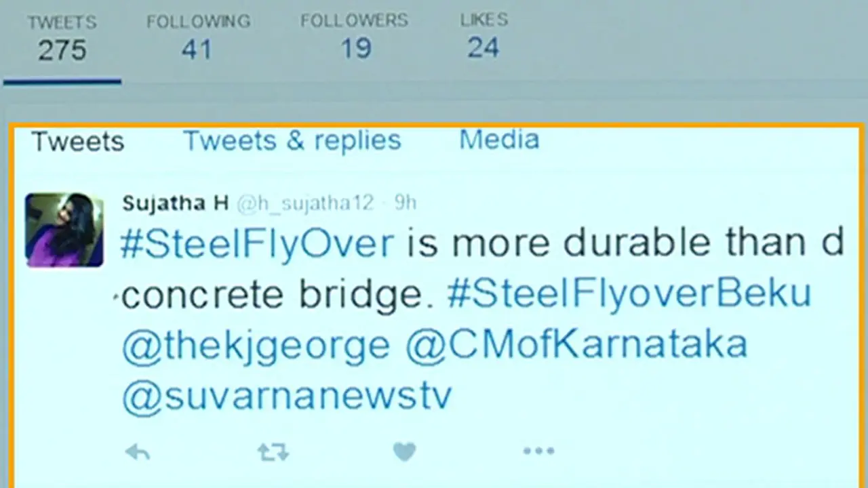
Task: Open the #SteelFlyoverBeku hashtag
Action: pos(629,294)
